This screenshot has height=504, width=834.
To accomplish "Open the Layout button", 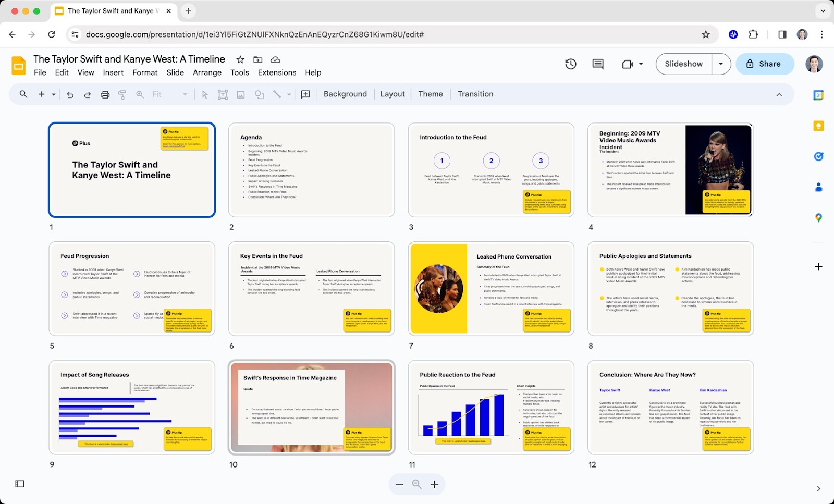I will 393,94.
